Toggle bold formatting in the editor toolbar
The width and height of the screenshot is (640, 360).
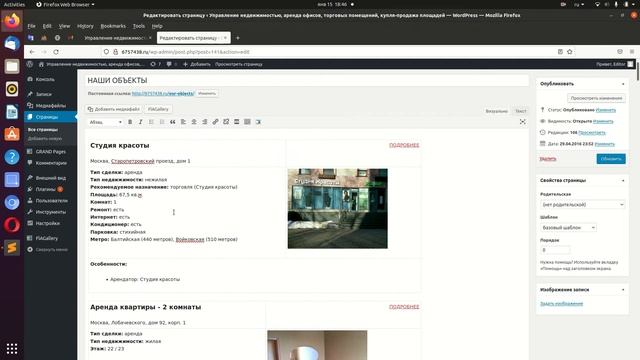coord(130,122)
